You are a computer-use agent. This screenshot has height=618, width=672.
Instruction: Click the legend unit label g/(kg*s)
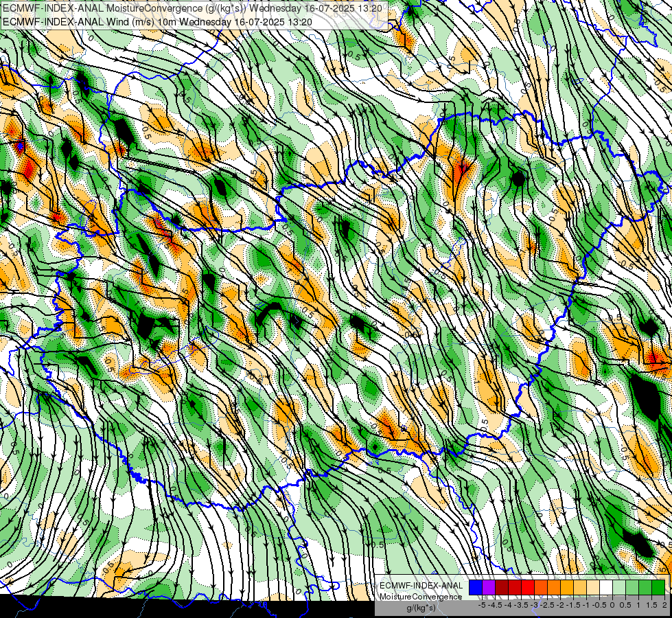point(421,608)
